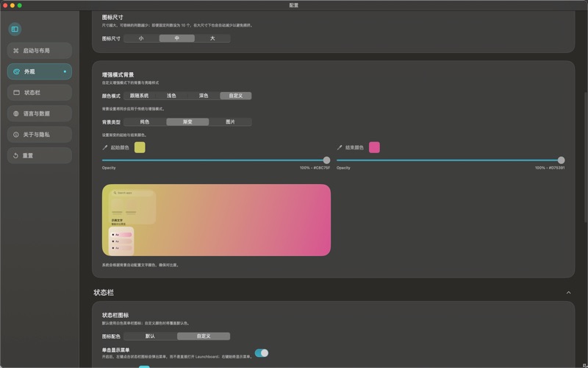This screenshot has height=368, width=588.
Task: Choose 深色 color mode
Action: click(204, 96)
